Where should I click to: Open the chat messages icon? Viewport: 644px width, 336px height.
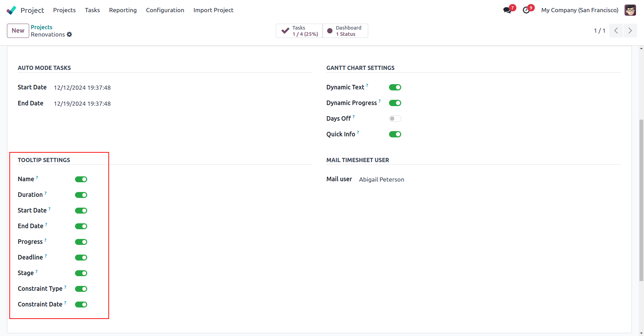[x=507, y=10]
